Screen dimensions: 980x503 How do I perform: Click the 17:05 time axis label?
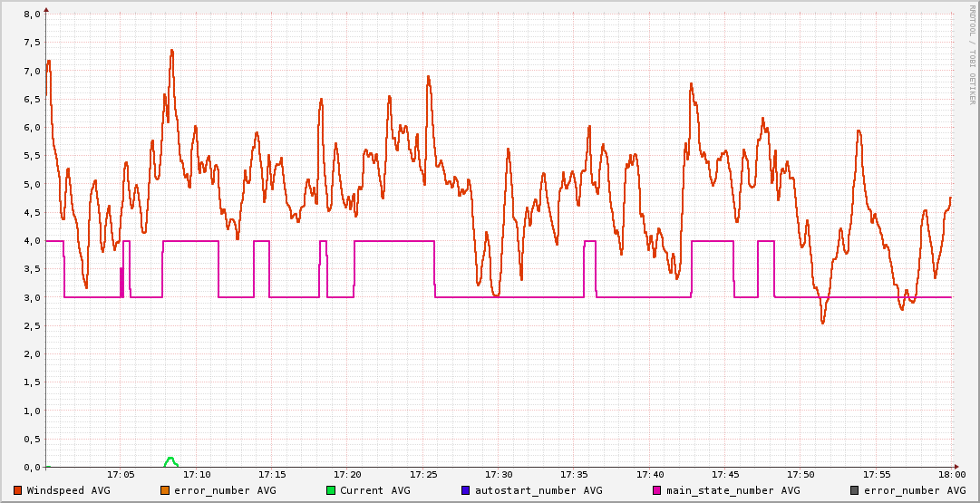121,474
